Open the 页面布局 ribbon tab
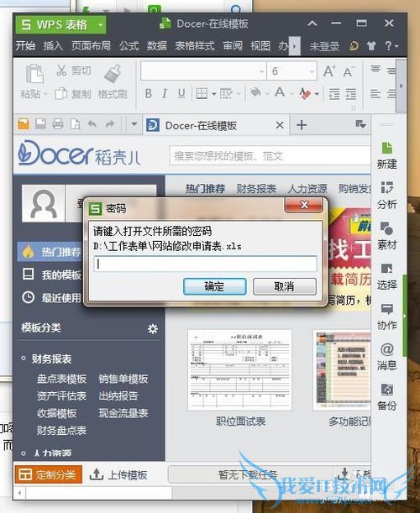Screen dimensions: 420x513 tap(91, 46)
